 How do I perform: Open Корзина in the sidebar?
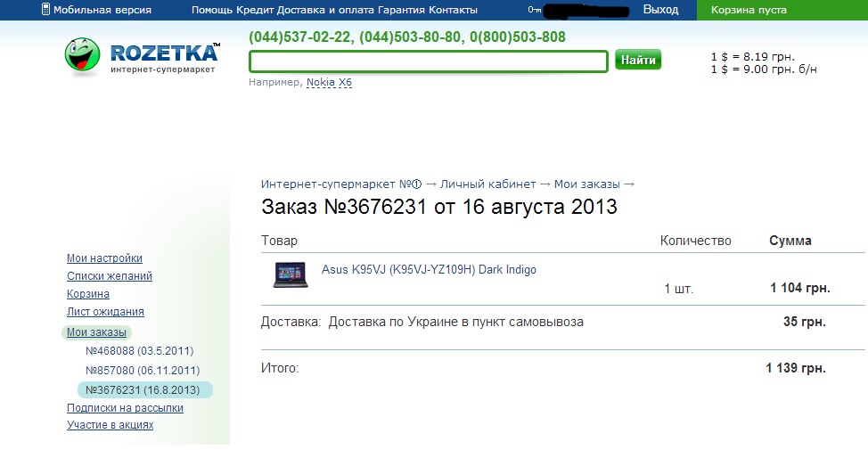[x=88, y=294]
